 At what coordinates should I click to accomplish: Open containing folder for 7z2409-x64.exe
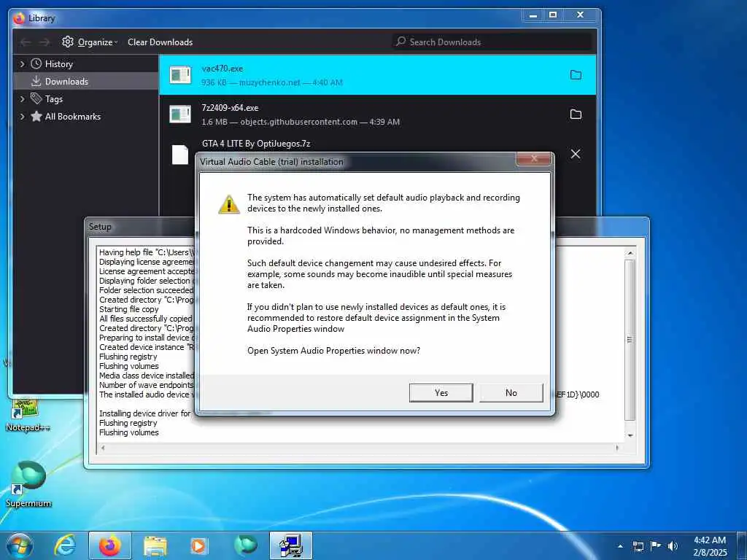tap(576, 114)
